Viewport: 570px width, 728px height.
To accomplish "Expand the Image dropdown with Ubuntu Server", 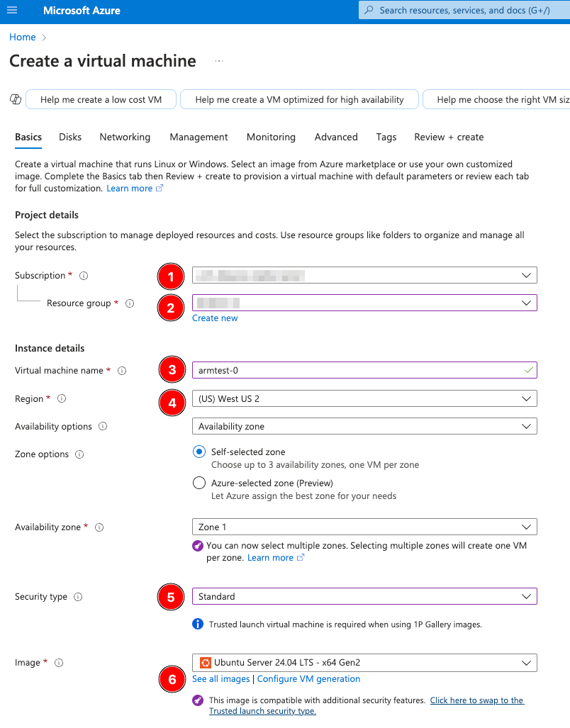I will point(364,663).
